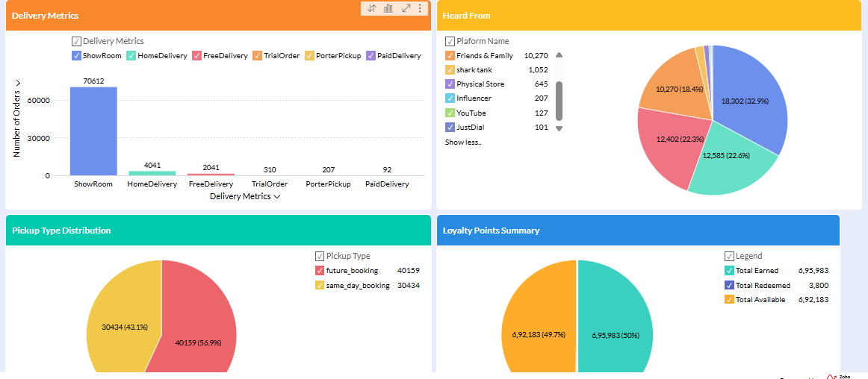This screenshot has width=868, height=379.
Task: Toggle the Physical Store legend checkbox
Action: tap(450, 84)
